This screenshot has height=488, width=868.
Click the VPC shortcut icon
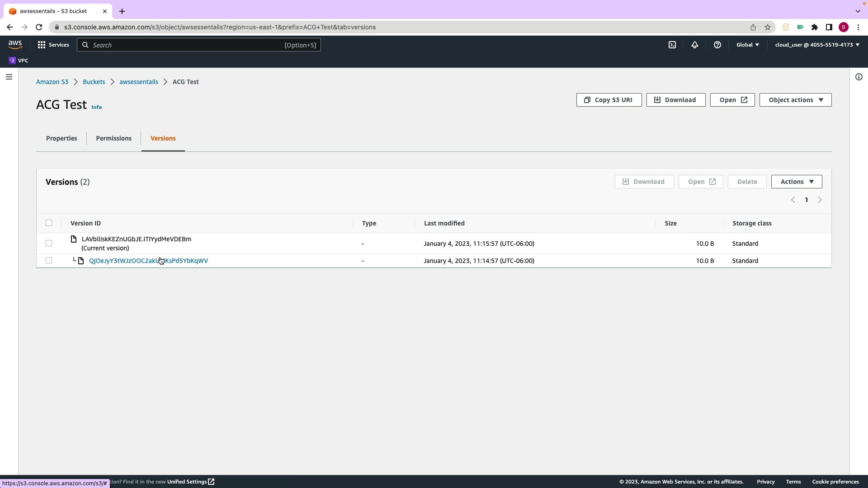pyautogui.click(x=12, y=61)
